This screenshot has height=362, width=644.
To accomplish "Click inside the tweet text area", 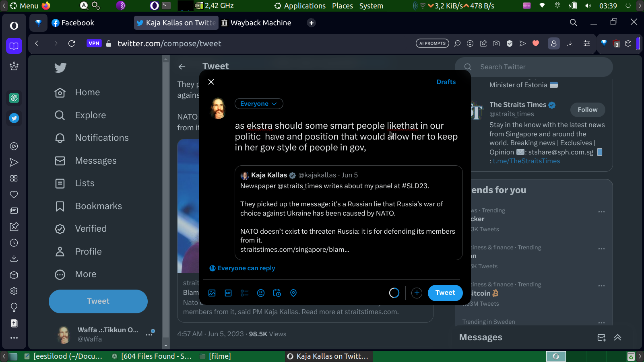I will tap(347, 137).
